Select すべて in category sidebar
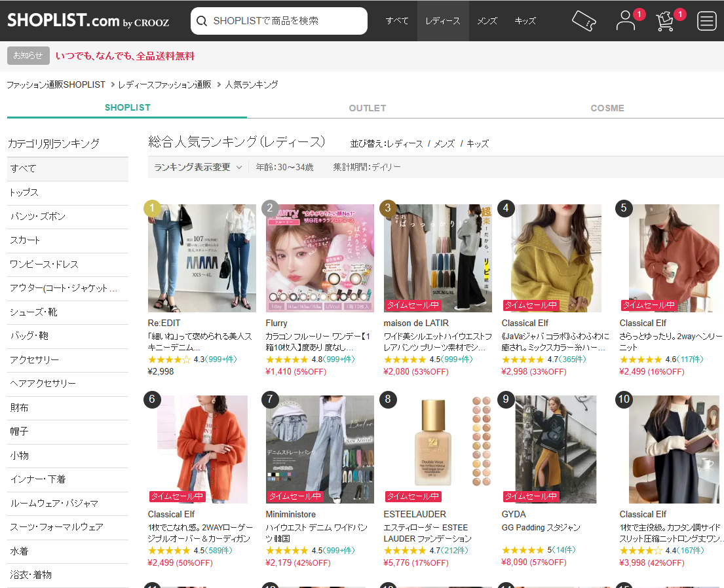Viewport: 724px width, 588px height. [68, 169]
